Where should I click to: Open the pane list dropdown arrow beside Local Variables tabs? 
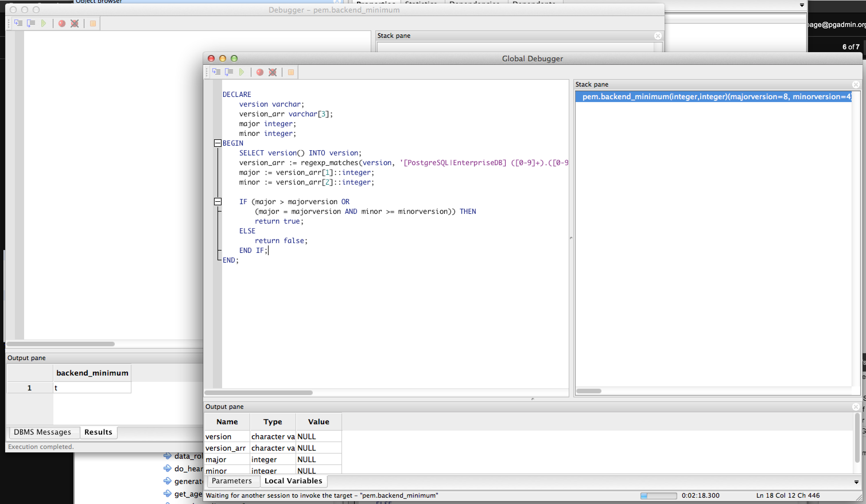[x=856, y=482]
